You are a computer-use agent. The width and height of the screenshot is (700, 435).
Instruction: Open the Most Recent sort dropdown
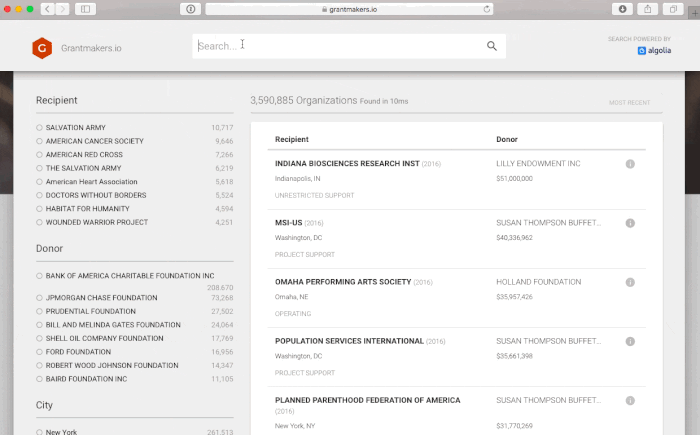coord(629,103)
